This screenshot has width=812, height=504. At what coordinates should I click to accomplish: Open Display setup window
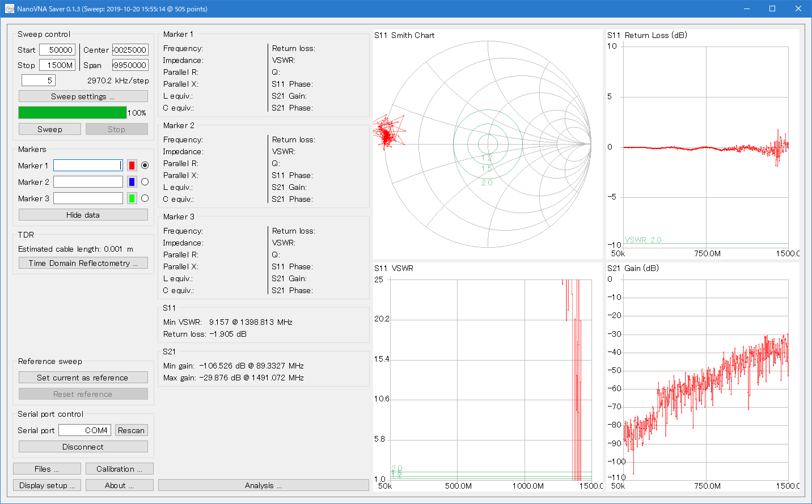[47, 485]
